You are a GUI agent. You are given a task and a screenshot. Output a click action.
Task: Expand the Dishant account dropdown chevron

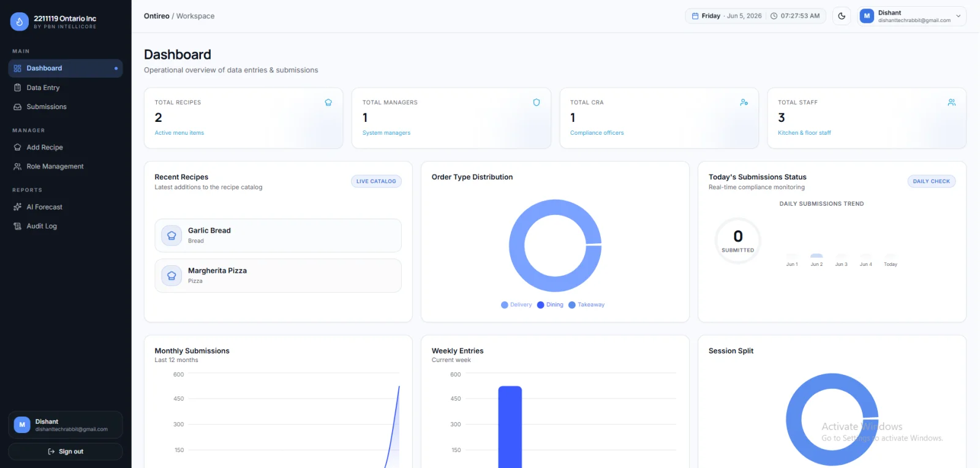click(959, 16)
